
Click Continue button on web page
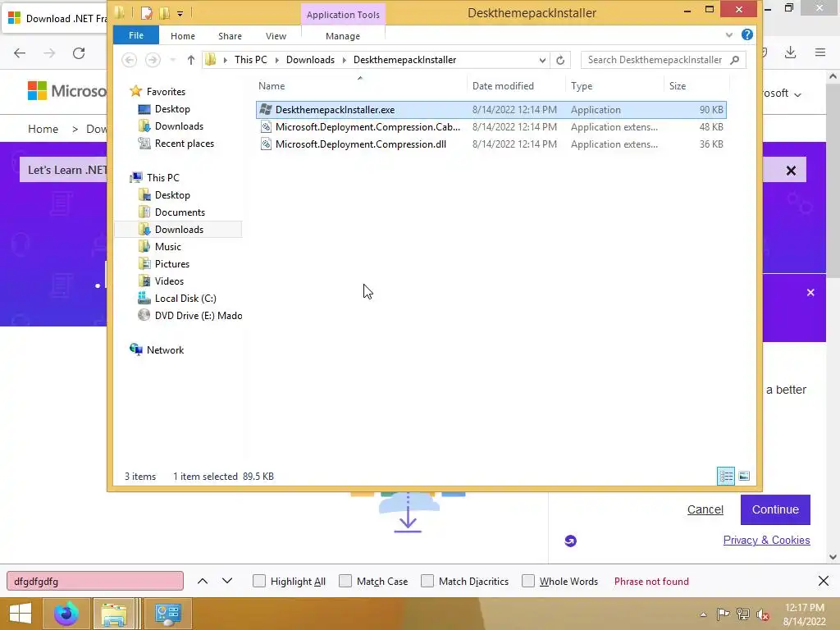coord(775,509)
